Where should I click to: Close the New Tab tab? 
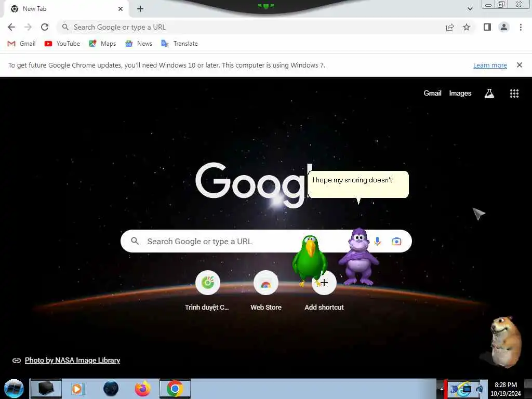coord(121,9)
